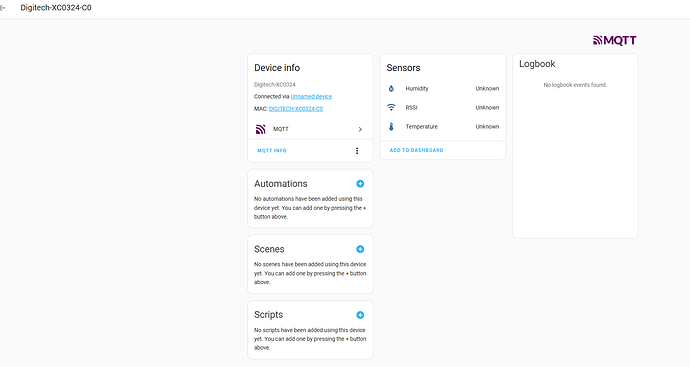This screenshot has height=367, width=690.
Task: Click the Temperature thermometer icon
Action: pyautogui.click(x=391, y=127)
